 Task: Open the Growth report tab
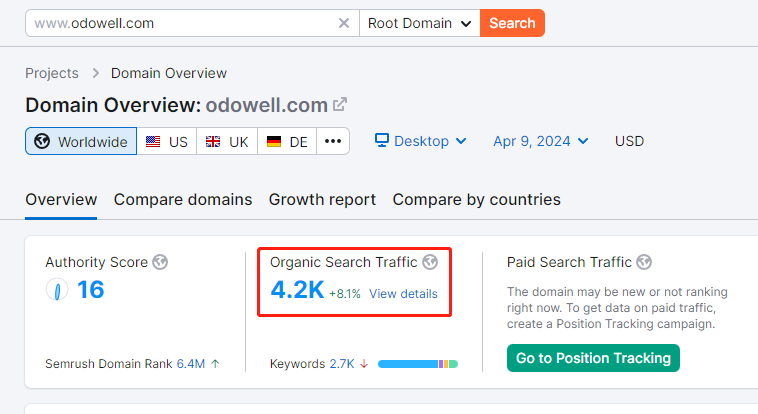click(322, 199)
